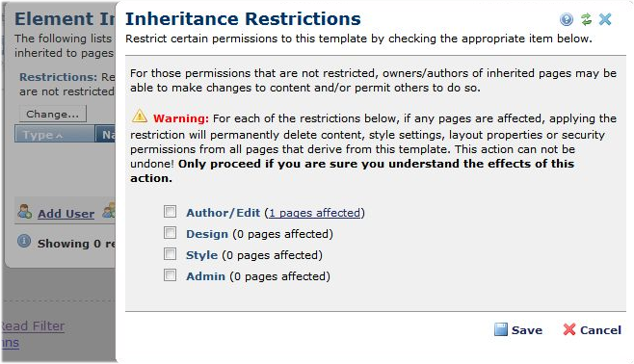Check the Design restriction checkbox
The height and width of the screenshot is (364, 634).
(x=170, y=233)
